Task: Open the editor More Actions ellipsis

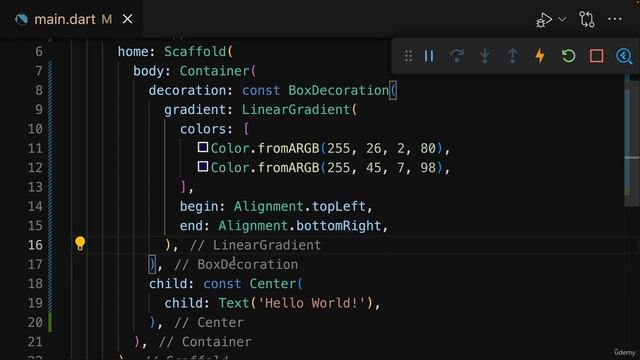Action: click(x=615, y=19)
